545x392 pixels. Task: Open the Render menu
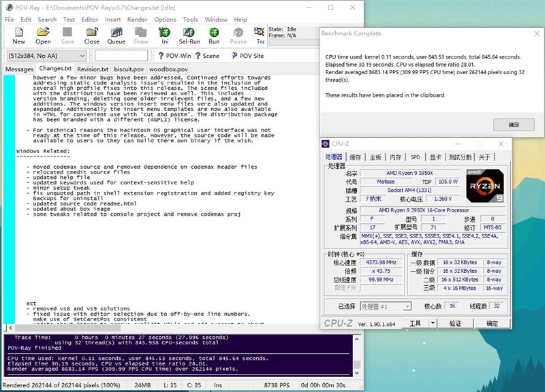click(x=137, y=20)
